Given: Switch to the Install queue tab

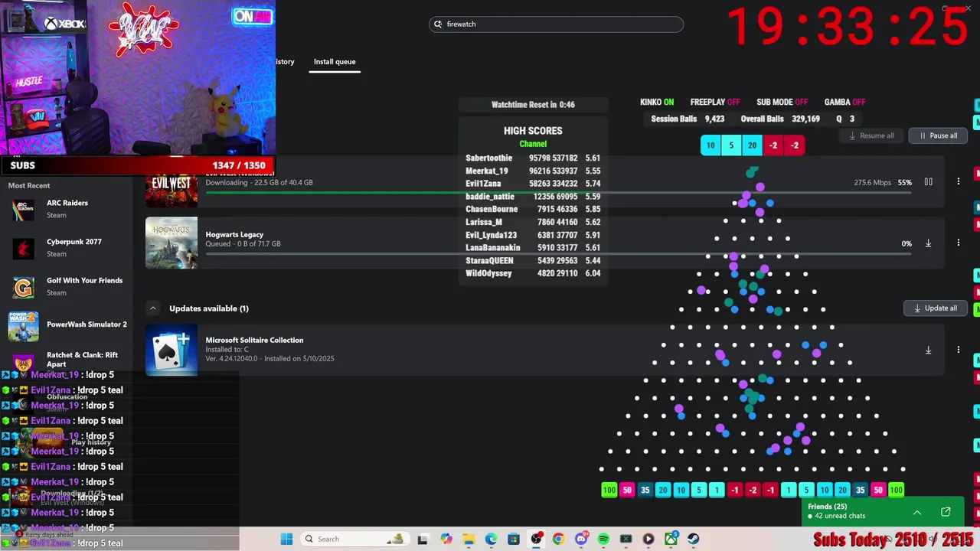Looking at the screenshot, I should pyautogui.click(x=335, y=61).
